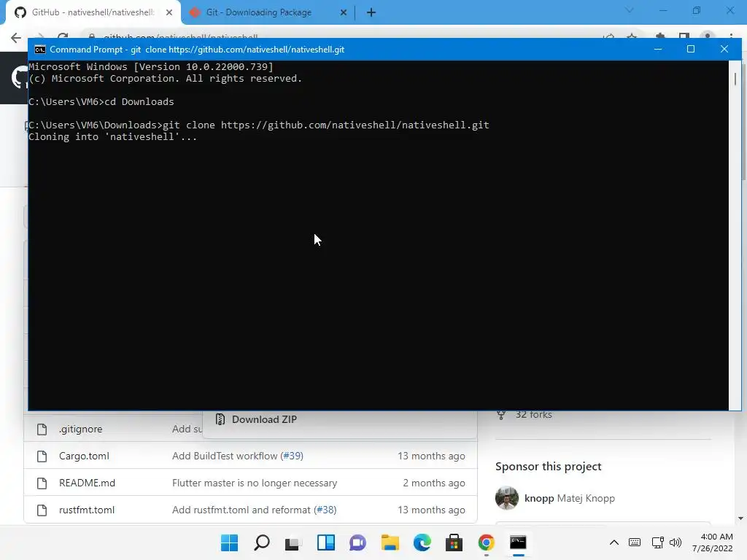Maximize the Command Prompt window
The width and height of the screenshot is (747, 560).
[x=691, y=49]
